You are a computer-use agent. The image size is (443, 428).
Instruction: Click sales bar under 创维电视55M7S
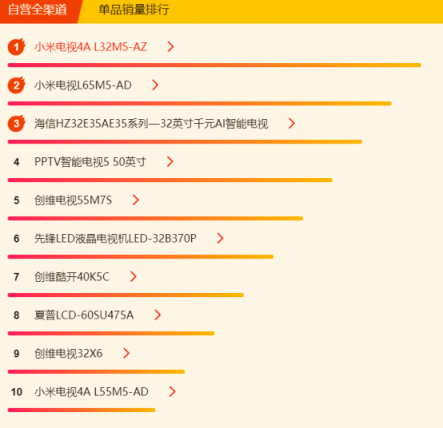[155, 218]
